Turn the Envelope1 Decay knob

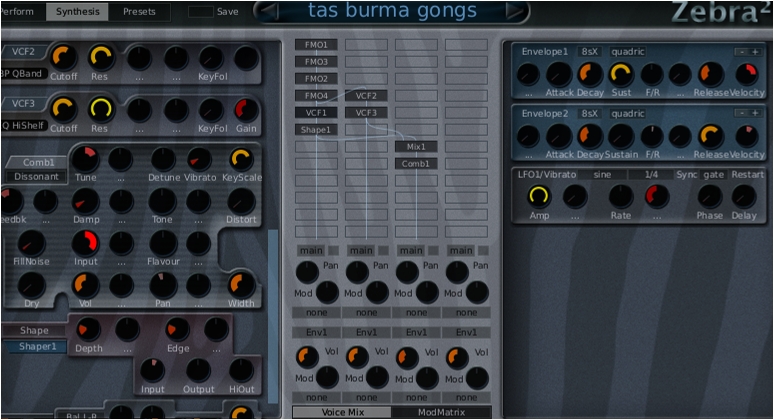click(x=590, y=74)
